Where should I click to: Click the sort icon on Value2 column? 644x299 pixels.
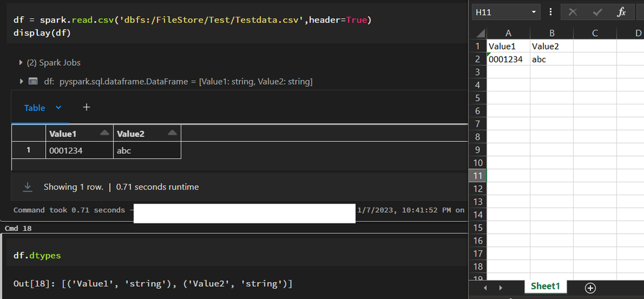(172, 133)
